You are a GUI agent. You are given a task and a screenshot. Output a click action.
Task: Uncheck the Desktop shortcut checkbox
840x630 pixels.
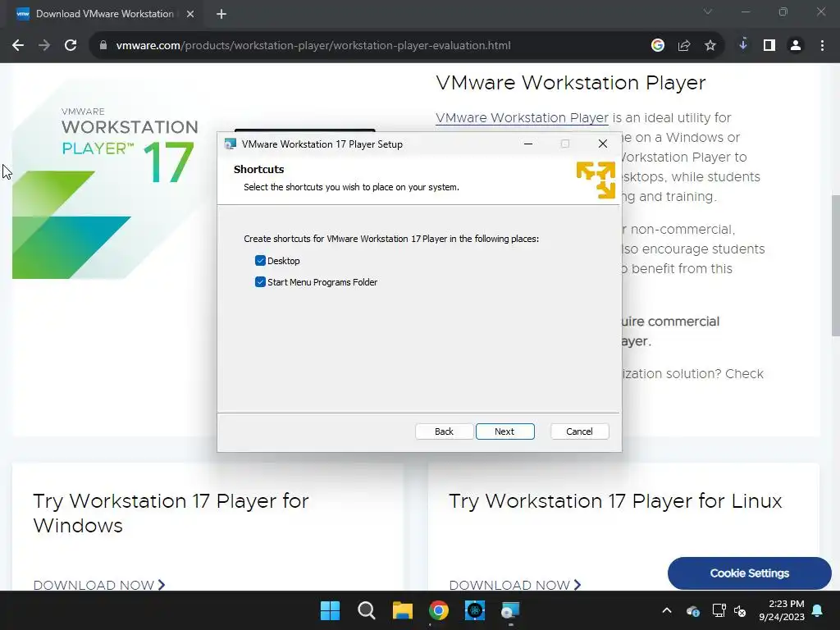click(260, 261)
